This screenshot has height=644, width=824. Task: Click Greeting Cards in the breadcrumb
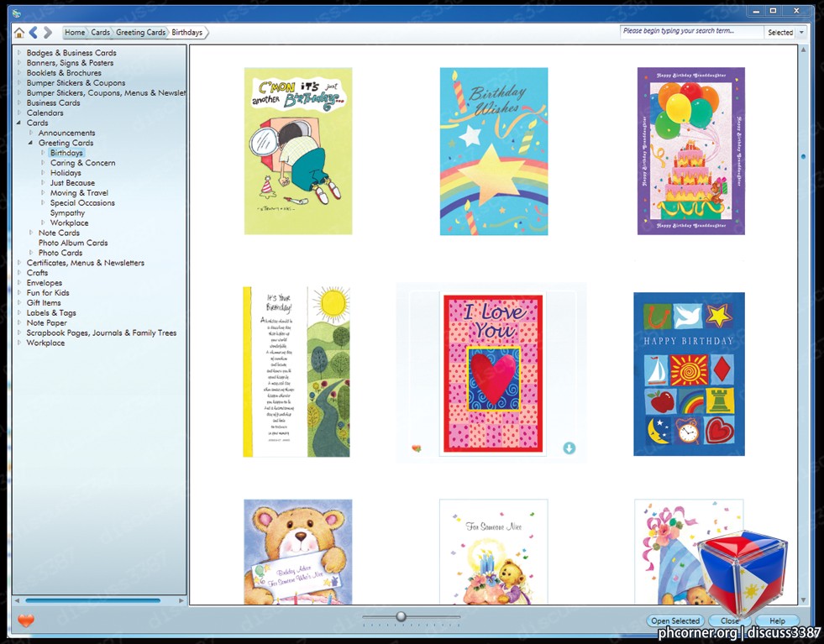coord(140,33)
